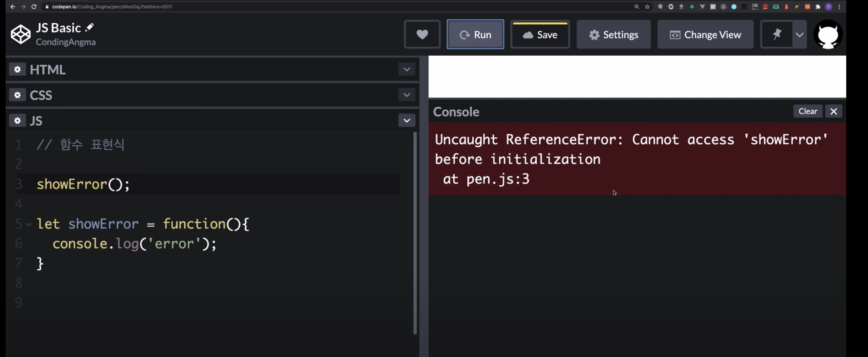
Task: Open JS editor settings gear
Action: (17, 121)
